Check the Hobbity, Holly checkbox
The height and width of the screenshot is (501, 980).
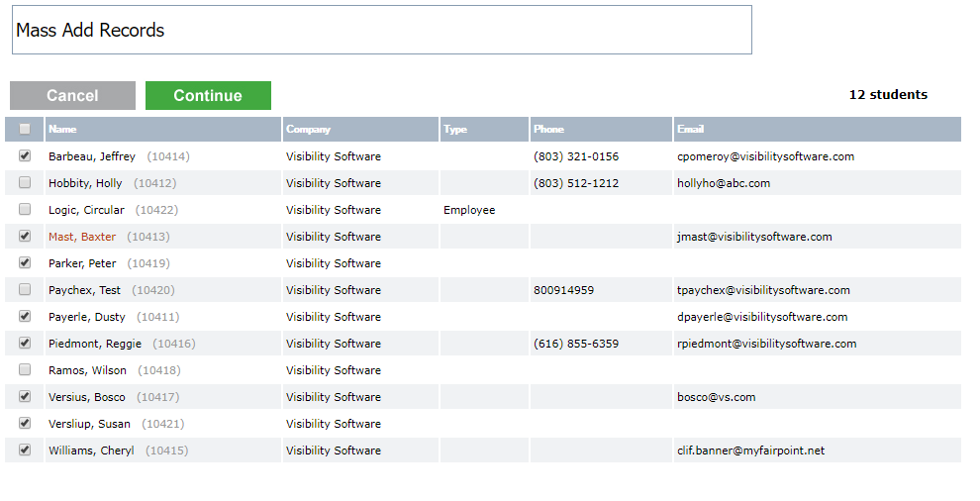(25, 182)
